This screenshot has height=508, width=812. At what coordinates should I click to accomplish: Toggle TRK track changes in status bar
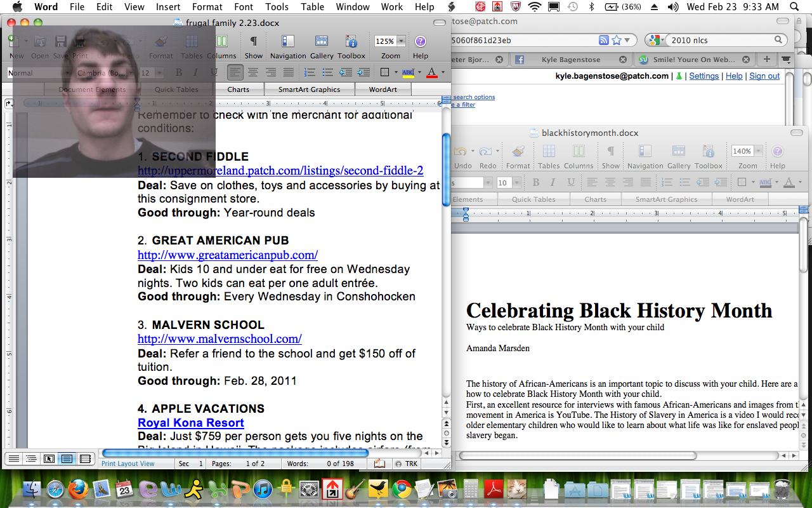[x=407, y=464]
